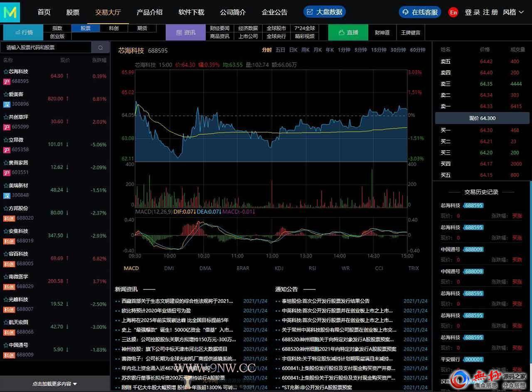Viewport: 532px width, 392px height.
Task: Open the 风格 style dropdown
Action: coord(513,12)
